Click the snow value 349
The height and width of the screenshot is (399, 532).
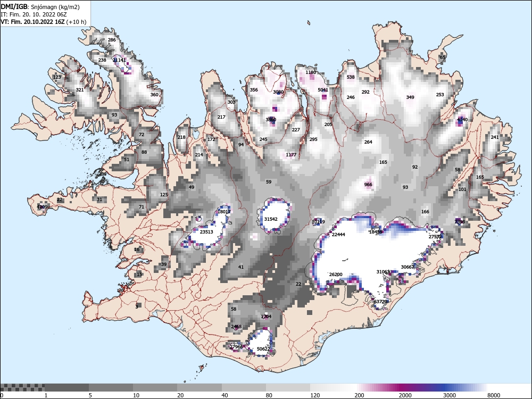point(410,97)
